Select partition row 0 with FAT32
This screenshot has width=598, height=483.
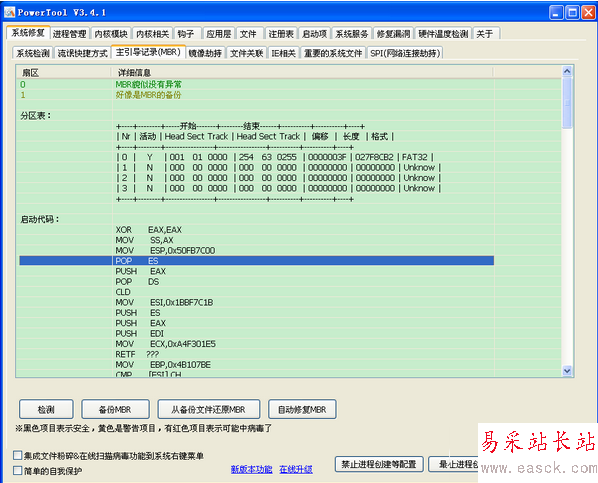(x=256, y=157)
